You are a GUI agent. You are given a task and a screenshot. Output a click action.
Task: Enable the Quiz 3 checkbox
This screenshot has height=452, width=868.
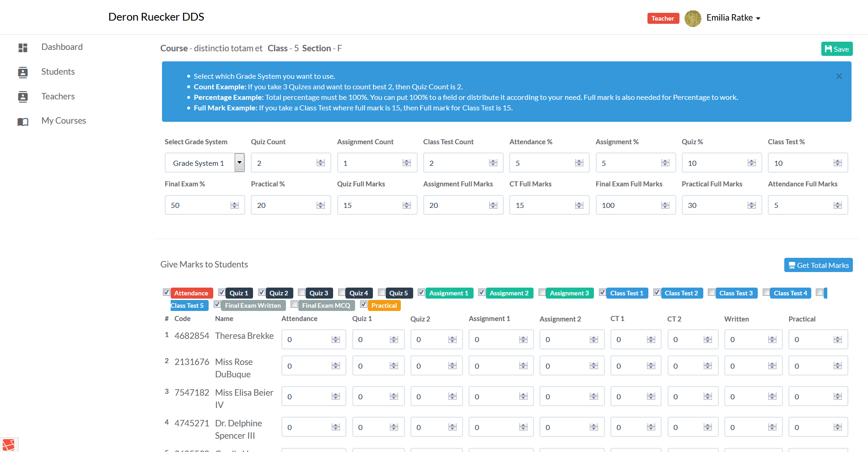(302, 292)
